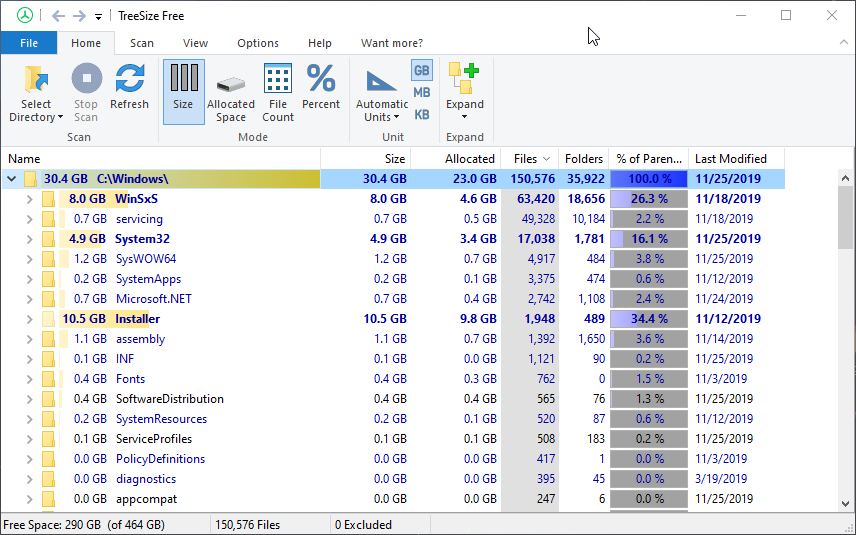Image resolution: width=856 pixels, height=535 pixels.
Task: Click the WinSxS folder icon
Action: [49, 199]
